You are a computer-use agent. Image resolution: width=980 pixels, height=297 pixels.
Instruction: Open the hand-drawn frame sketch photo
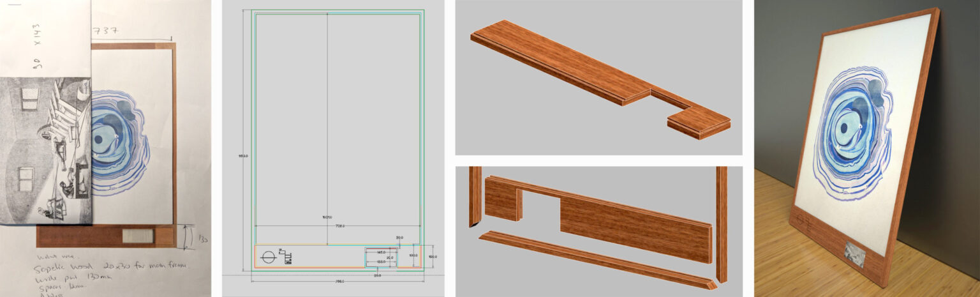[105, 148]
